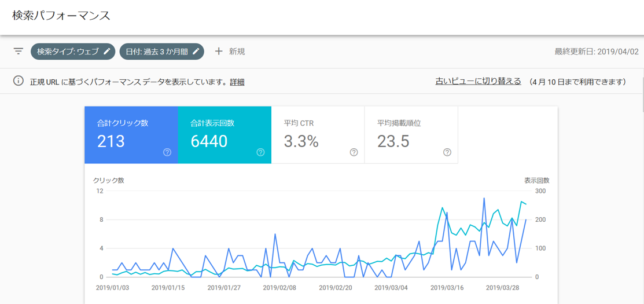Enable the 平均掲載順位 metric card
This screenshot has height=304, width=644.
tap(411, 134)
